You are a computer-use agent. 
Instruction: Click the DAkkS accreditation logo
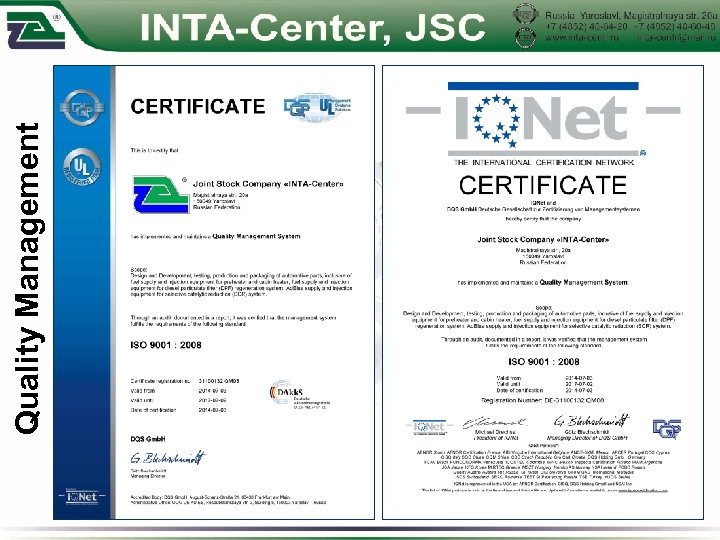[x=298, y=395]
